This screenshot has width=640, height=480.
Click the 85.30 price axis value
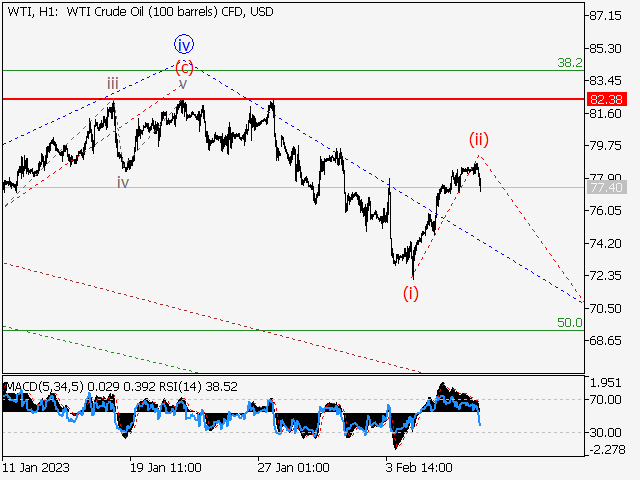[x=606, y=49]
